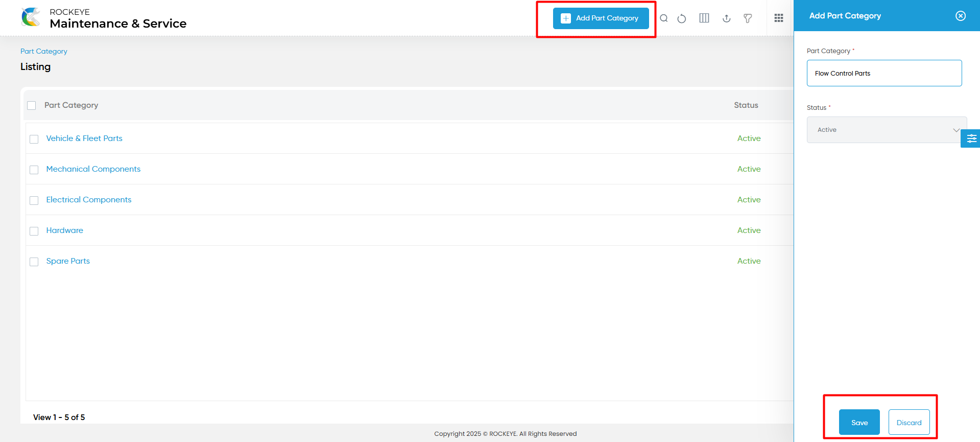Click the Part Category breadcrumb link

[44, 51]
